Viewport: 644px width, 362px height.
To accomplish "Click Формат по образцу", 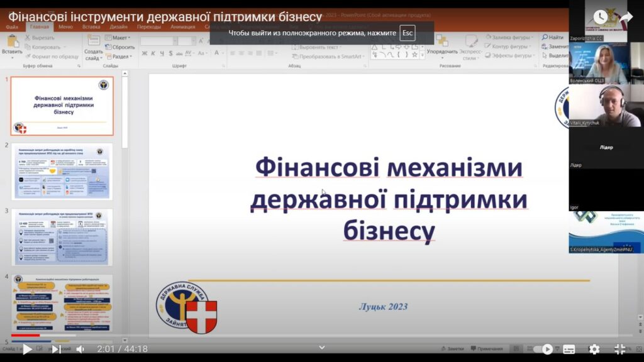I will pyautogui.click(x=52, y=56).
